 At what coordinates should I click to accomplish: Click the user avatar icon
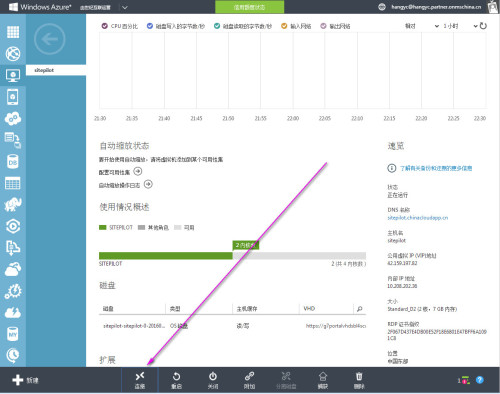point(493,7)
